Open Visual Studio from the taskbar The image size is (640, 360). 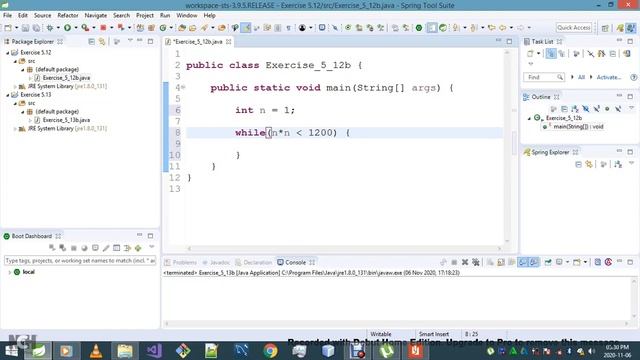tap(154, 351)
